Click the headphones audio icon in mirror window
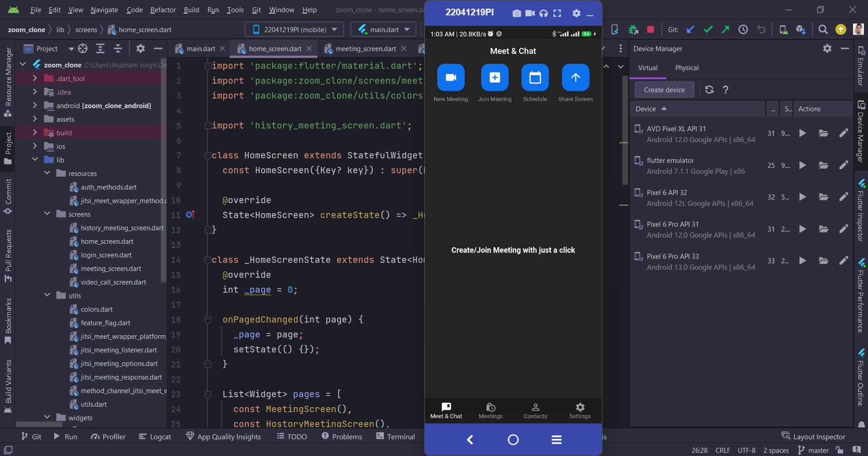868x456 pixels. tap(543, 13)
